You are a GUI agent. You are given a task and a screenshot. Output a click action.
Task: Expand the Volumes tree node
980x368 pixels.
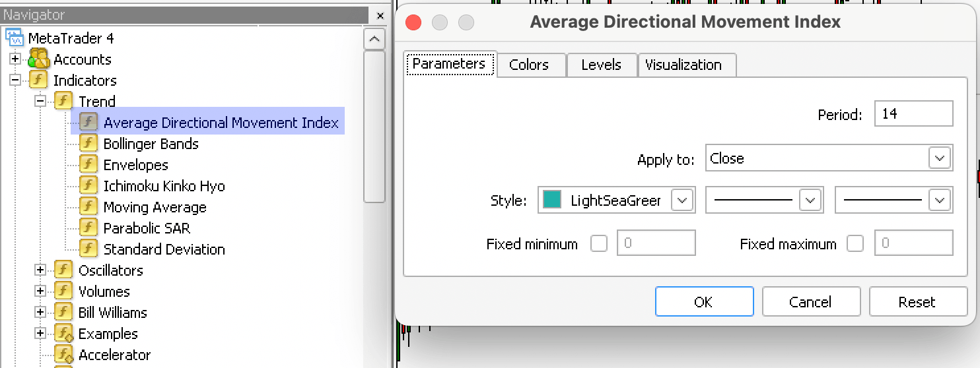40,291
